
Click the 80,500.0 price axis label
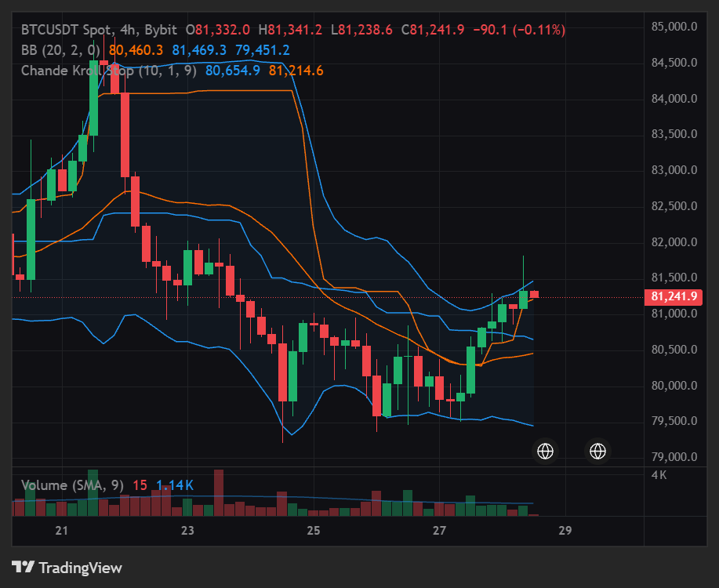pos(674,350)
